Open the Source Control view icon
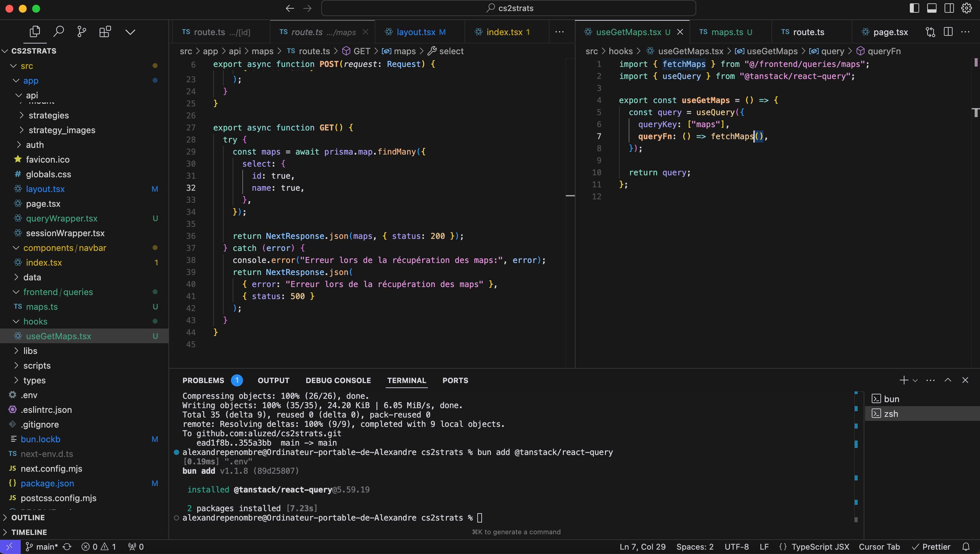This screenshot has width=980, height=554. pos(82,32)
